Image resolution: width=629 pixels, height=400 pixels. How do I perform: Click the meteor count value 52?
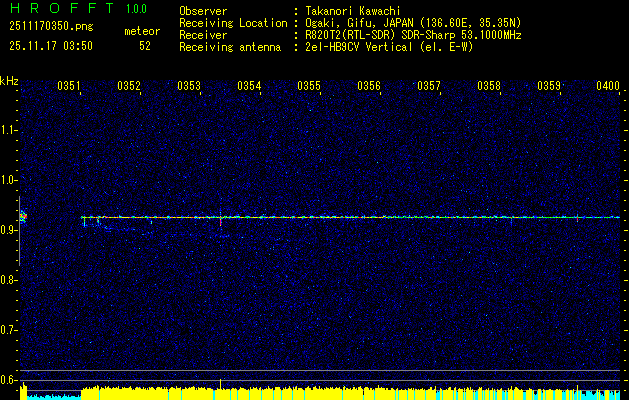146,46
